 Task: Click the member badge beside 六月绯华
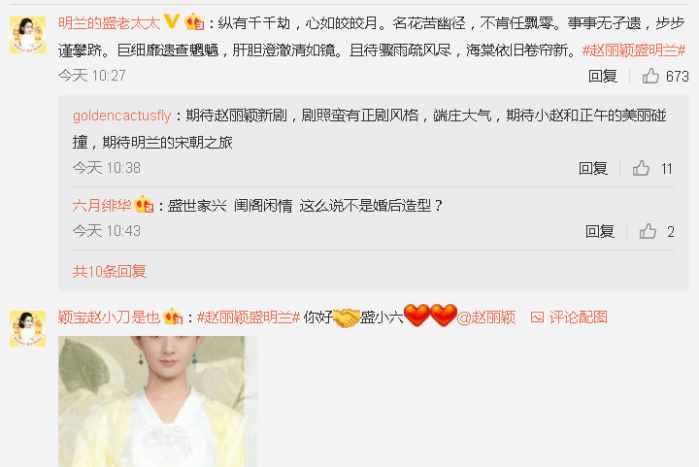point(144,205)
